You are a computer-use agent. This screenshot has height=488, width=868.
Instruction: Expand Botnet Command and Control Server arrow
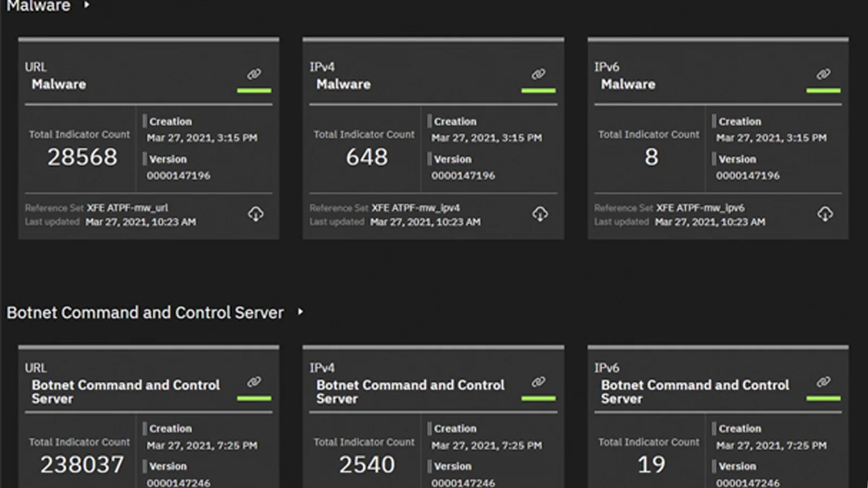300,312
